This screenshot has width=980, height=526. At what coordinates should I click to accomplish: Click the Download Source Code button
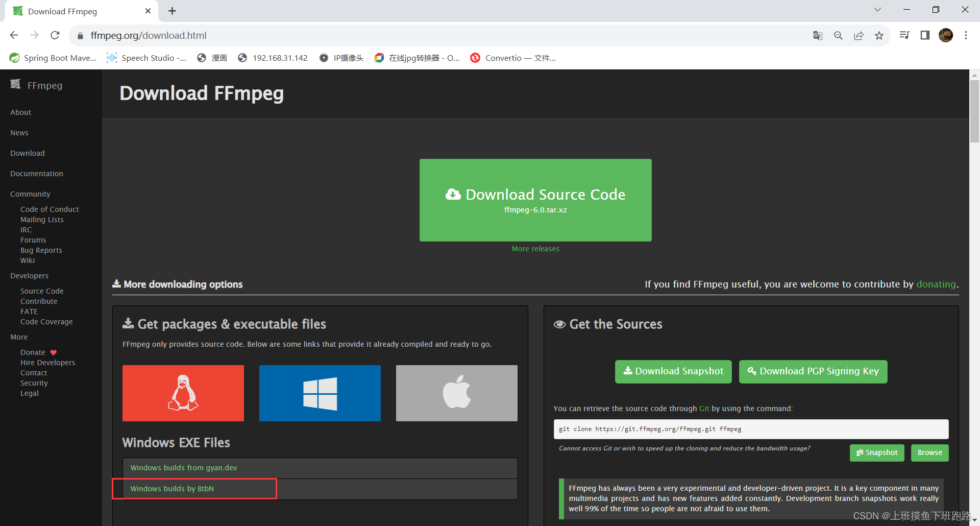[535, 200]
